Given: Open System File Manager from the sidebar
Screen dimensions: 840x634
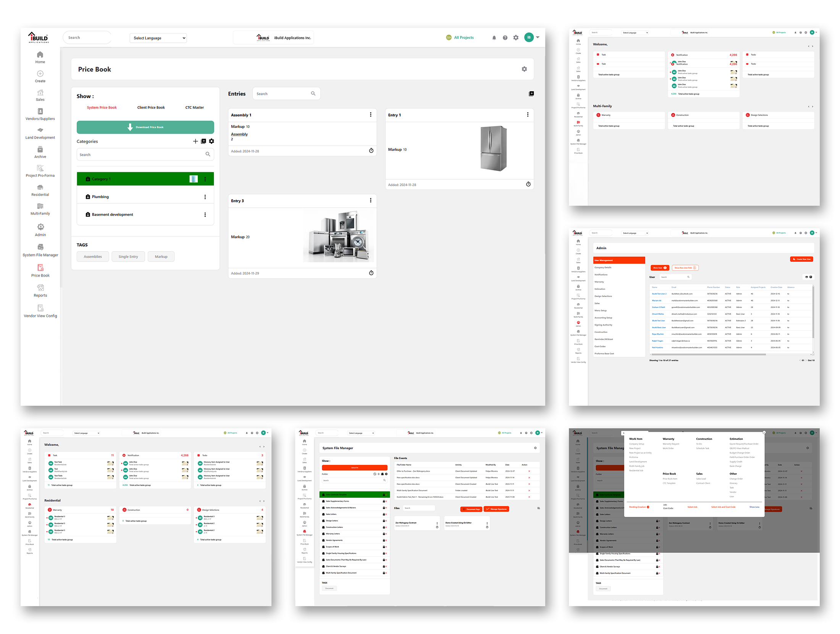Looking at the screenshot, I should pyautogui.click(x=40, y=250).
